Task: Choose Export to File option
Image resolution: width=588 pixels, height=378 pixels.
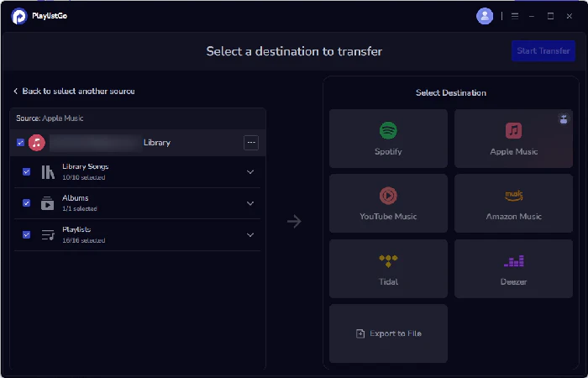Action: click(388, 333)
